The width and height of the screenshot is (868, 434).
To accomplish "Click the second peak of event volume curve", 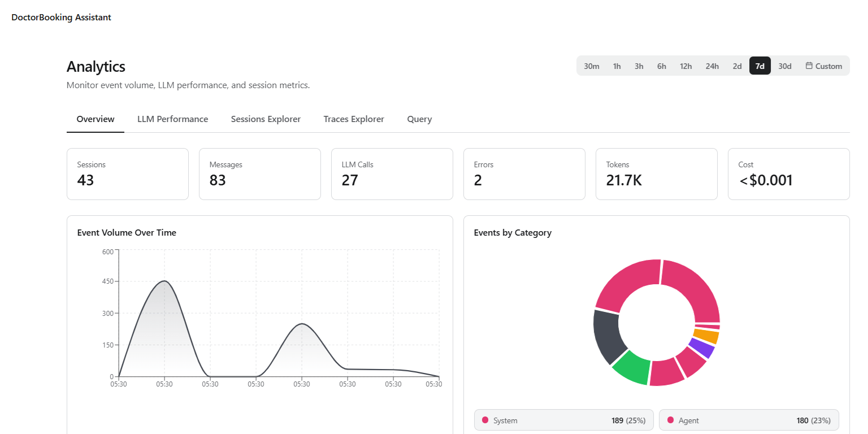I will click(302, 324).
